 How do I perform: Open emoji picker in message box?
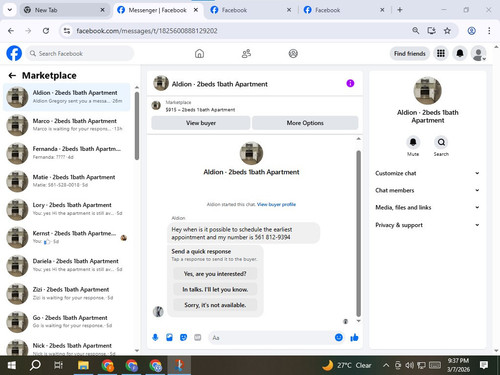coord(339,337)
